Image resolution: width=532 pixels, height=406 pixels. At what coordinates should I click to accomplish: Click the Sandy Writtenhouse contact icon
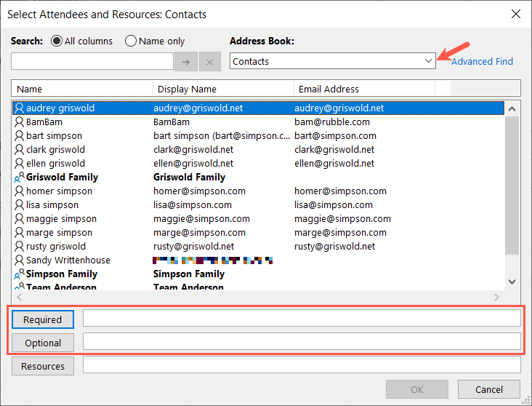click(20, 260)
